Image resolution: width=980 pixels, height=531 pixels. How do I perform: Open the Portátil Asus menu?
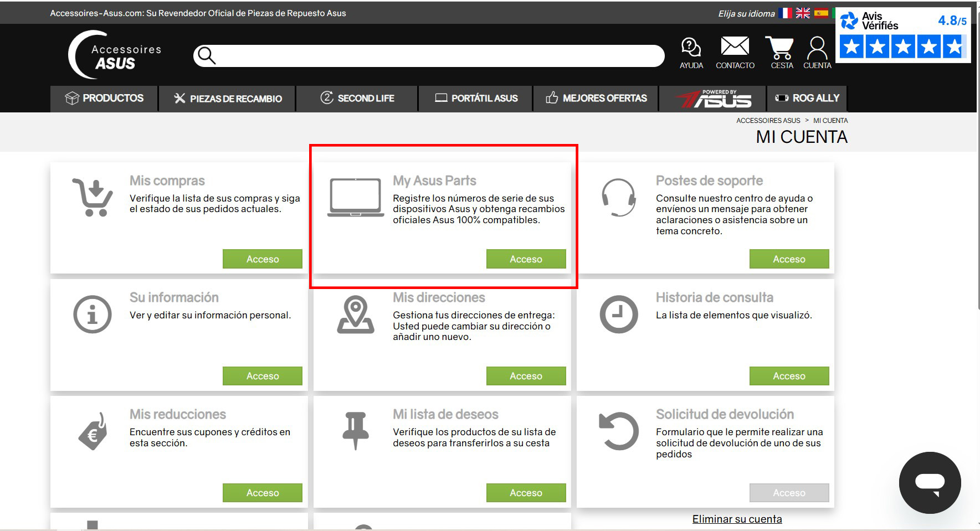click(476, 99)
